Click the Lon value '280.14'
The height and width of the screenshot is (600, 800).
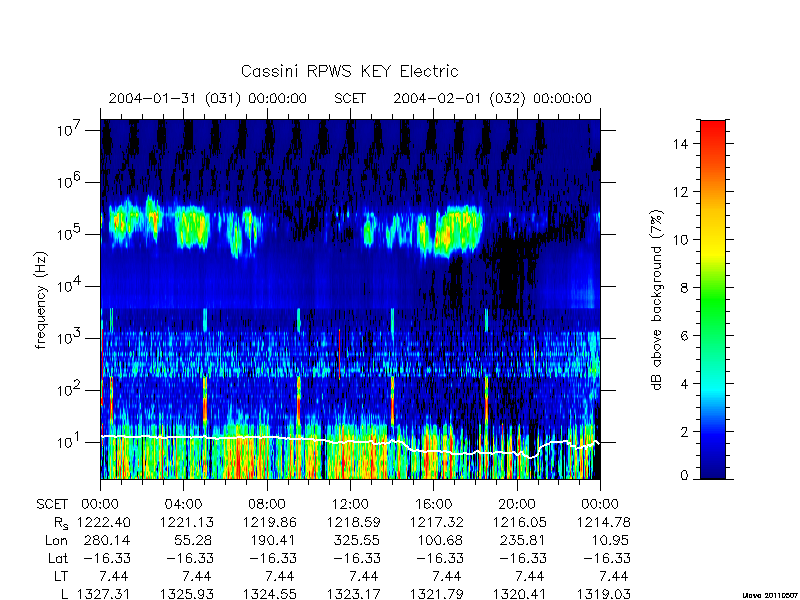point(108,540)
